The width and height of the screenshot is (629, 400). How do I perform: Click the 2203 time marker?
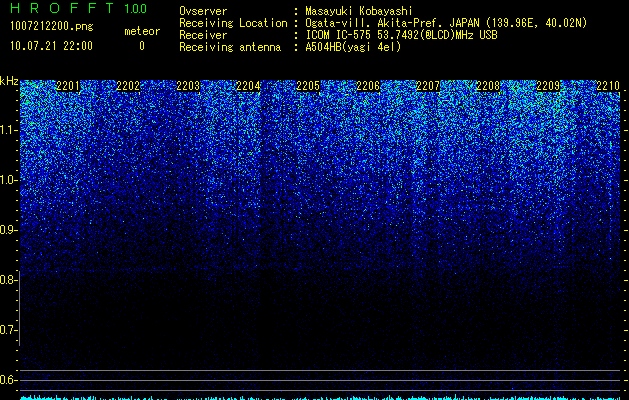point(188,86)
